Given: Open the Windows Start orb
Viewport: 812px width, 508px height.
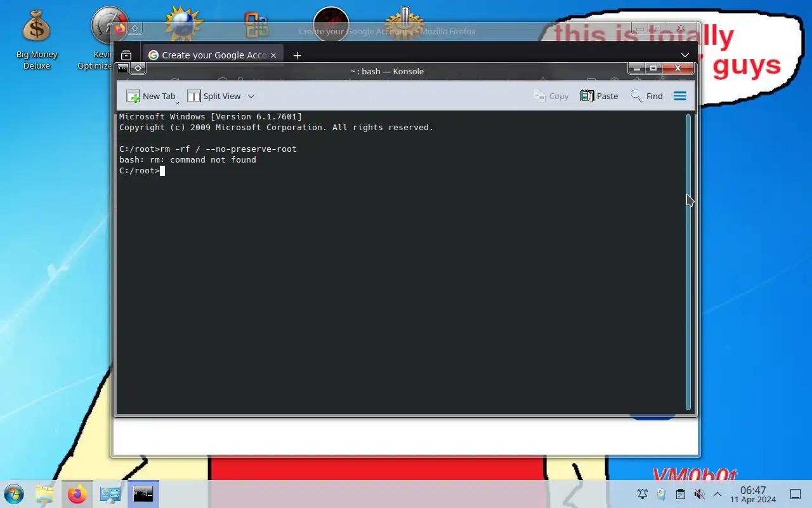Looking at the screenshot, I should pos(13,494).
